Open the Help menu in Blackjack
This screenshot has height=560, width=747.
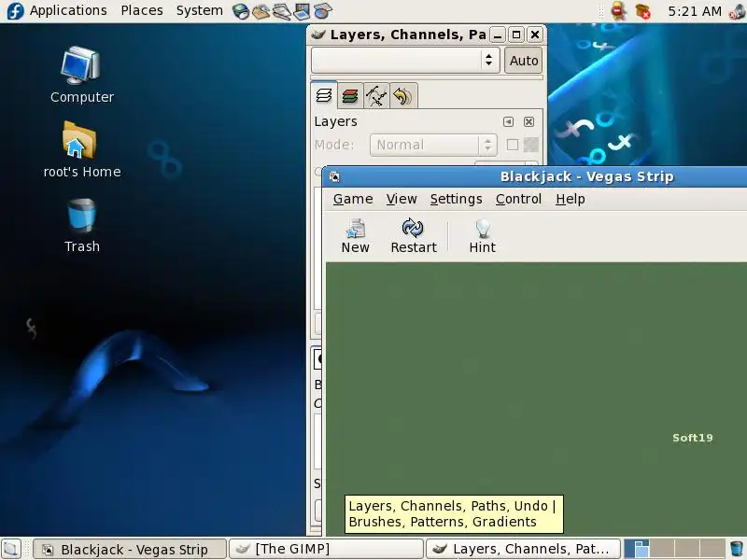click(x=570, y=199)
